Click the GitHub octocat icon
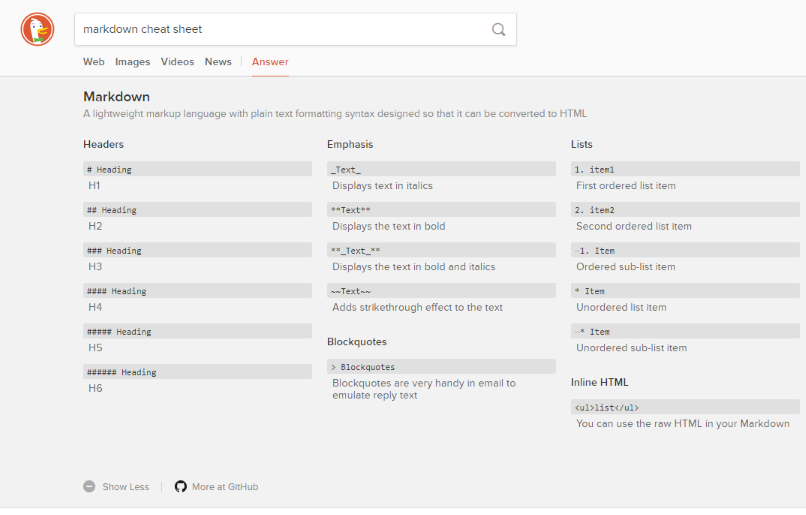This screenshot has width=806, height=515. [x=181, y=487]
